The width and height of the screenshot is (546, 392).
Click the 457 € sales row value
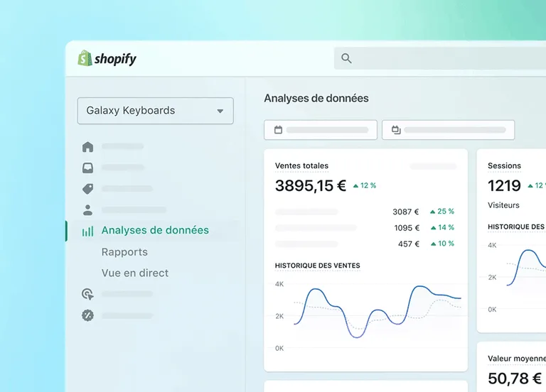tap(409, 244)
